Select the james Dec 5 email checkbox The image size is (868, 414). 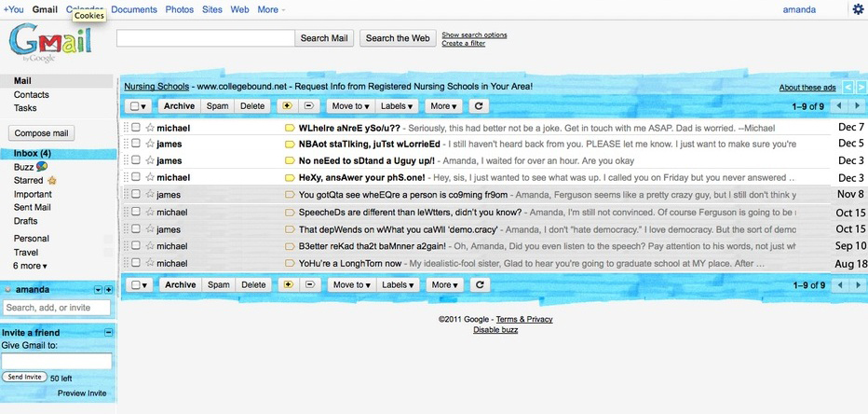click(x=136, y=144)
